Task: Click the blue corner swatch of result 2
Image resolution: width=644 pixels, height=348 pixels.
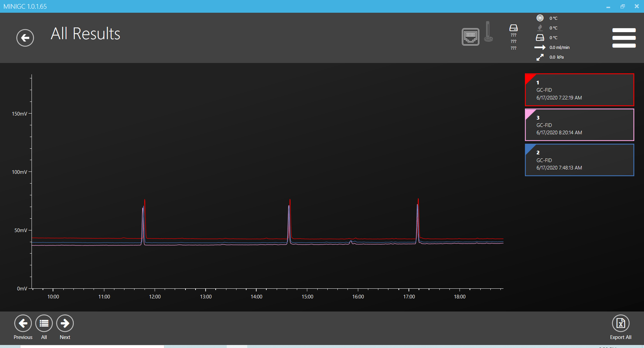Action: click(x=529, y=148)
